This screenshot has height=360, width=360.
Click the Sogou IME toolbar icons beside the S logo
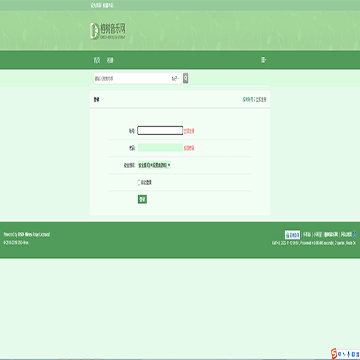(349, 354)
